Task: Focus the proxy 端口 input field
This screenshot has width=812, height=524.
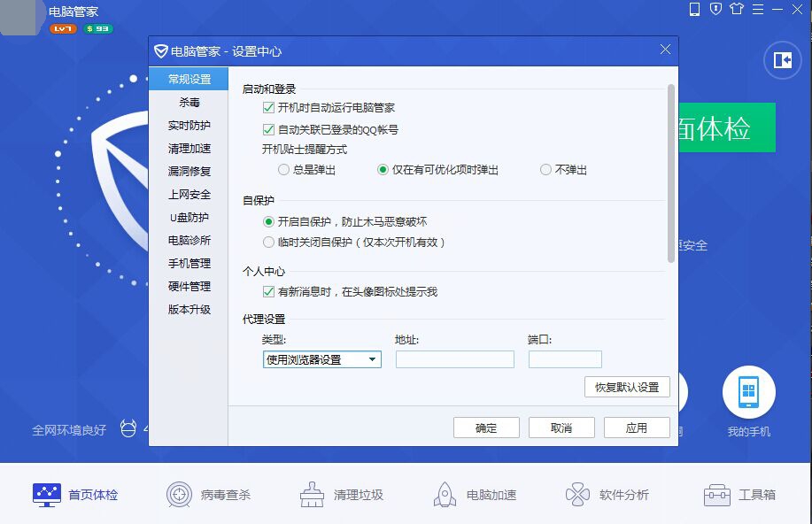Action: point(565,359)
